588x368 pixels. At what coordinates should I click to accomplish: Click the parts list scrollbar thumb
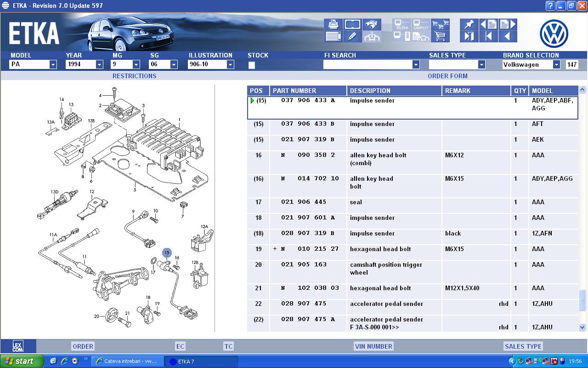pyautogui.click(x=582, y=300)
